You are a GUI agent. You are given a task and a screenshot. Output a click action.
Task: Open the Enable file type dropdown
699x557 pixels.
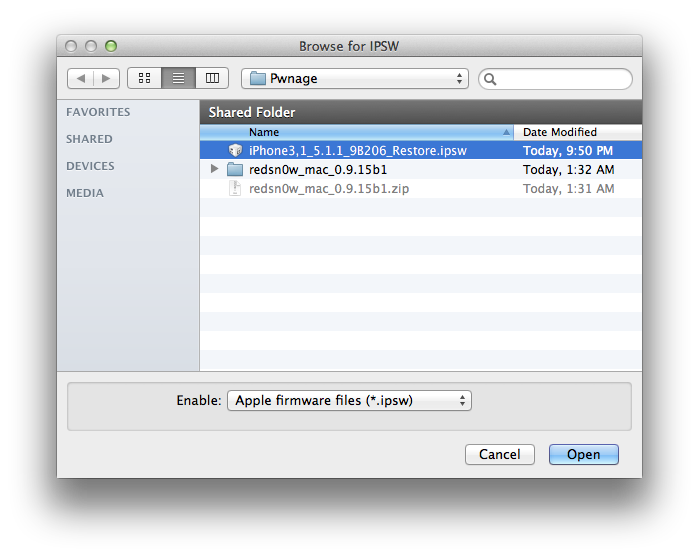click(350, 400)
